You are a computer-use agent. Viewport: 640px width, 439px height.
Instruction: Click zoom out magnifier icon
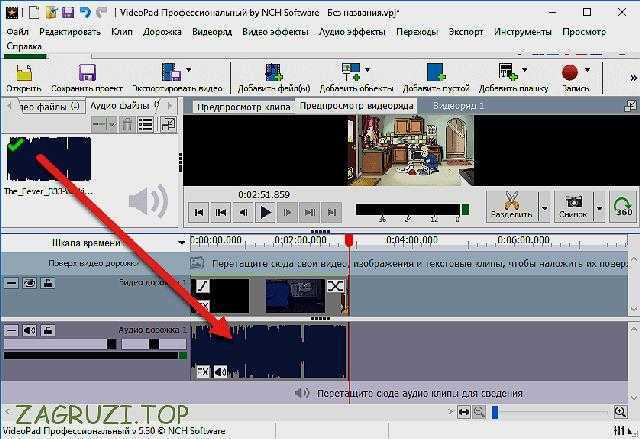pos(479,412)
